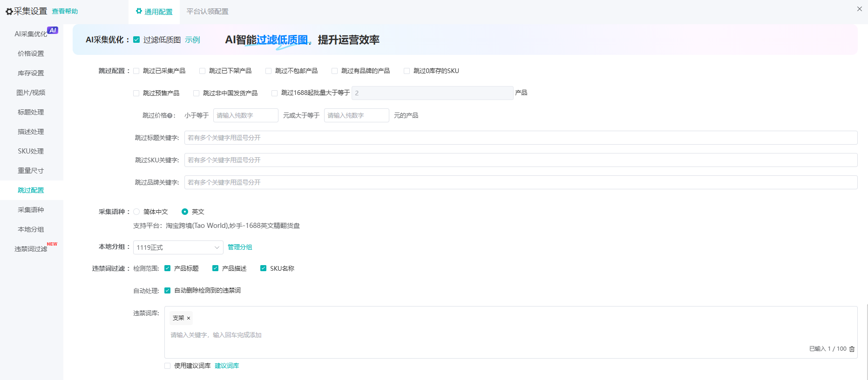Screen dimensions: 868x380
Task: Open 重量尺寸 in the sidebar
Action: [32, 171]
